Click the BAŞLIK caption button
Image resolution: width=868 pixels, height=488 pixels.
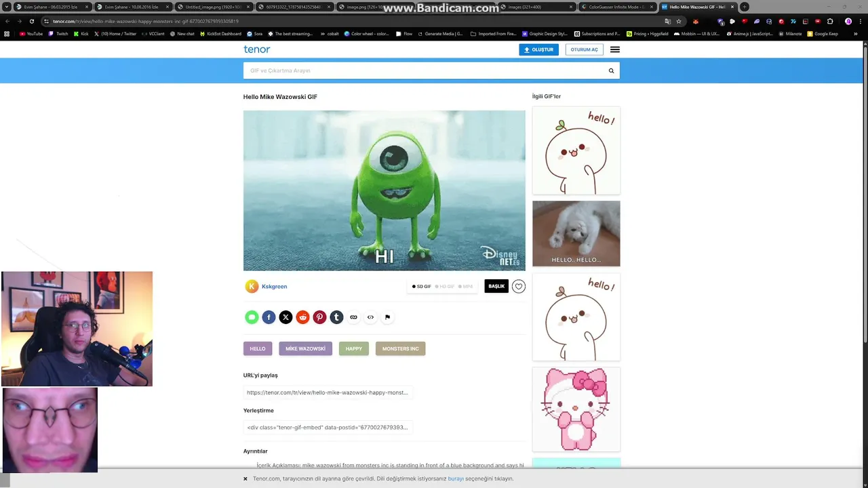(x=496, y=287)
